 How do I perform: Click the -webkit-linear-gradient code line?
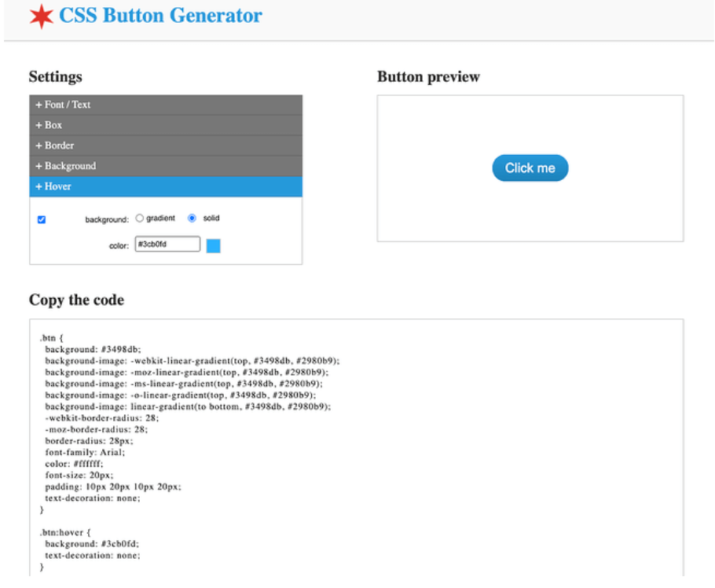click(192, 361)
